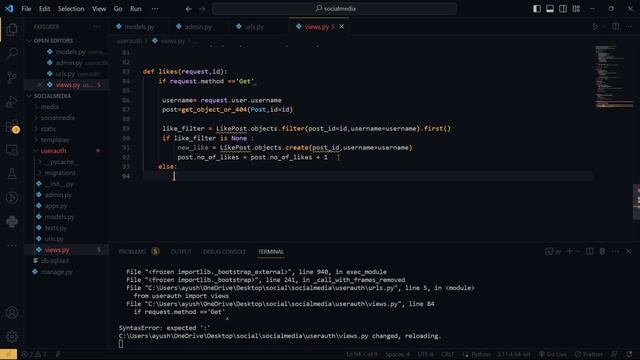Open the Run menu
Viewport: 640px width, 360px height.
point(136,9)
